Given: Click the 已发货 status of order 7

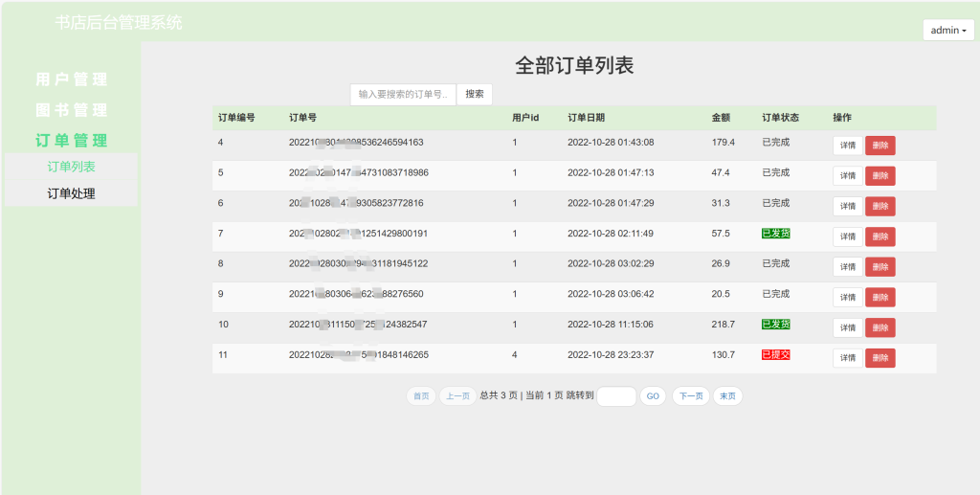Looking at the screenshot, I should point(775,233).
